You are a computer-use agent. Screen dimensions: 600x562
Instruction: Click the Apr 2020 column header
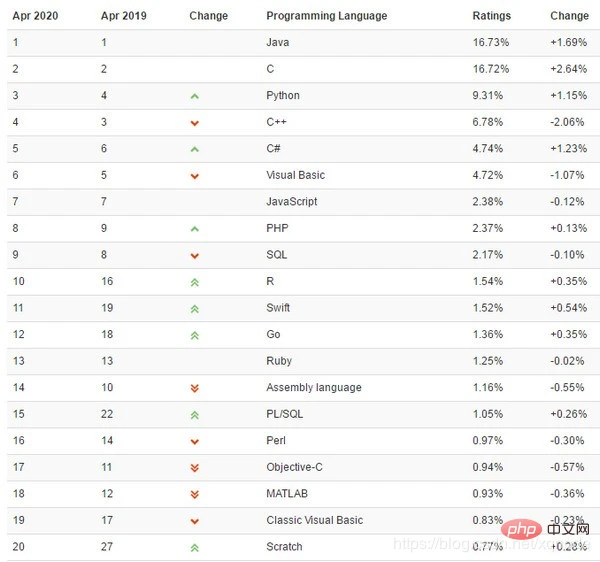[x=35, y=16]
